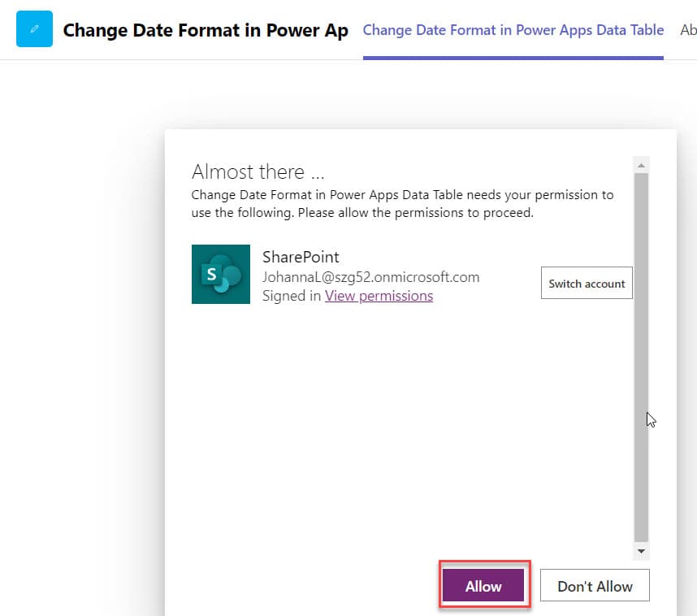The image size is (697, 616).
Task: Click the app title Change Date Format in Power Ap
Action: coord(206,31)
